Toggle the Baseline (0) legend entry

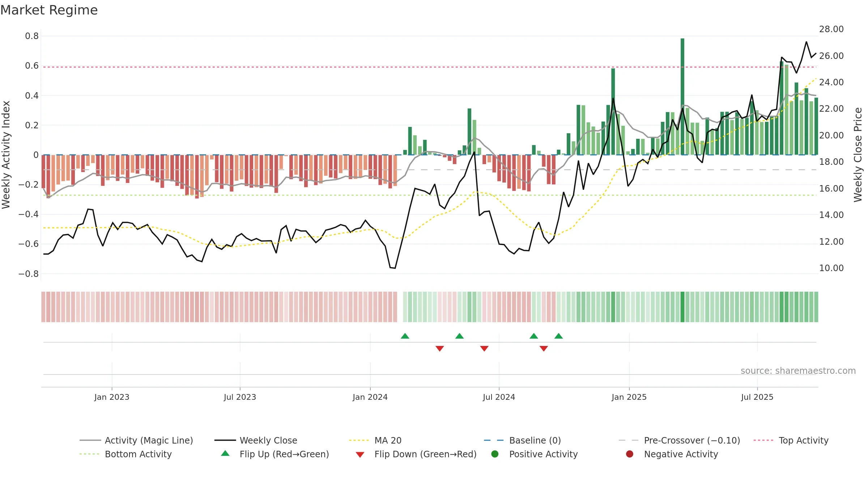click(x=522, y=440)
